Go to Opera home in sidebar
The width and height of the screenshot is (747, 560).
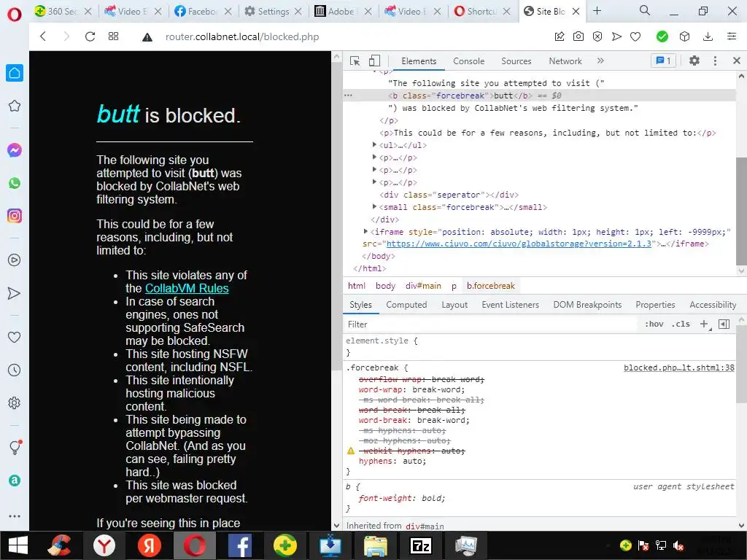tap(15, 73)
